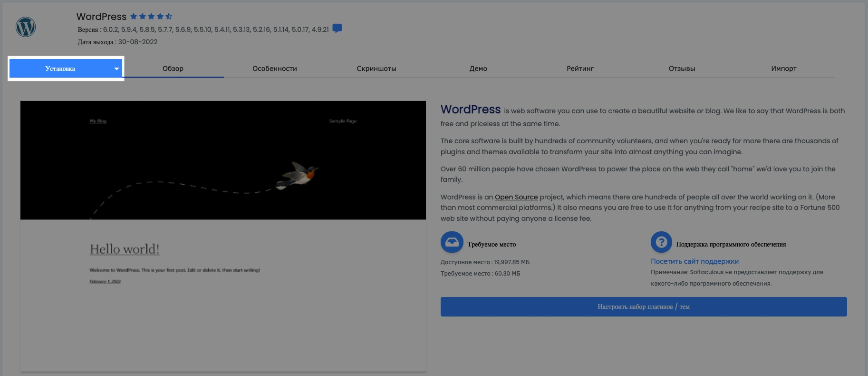Follow the Open Source link
This screenshot has height=376, width=868.
(516, 197)
